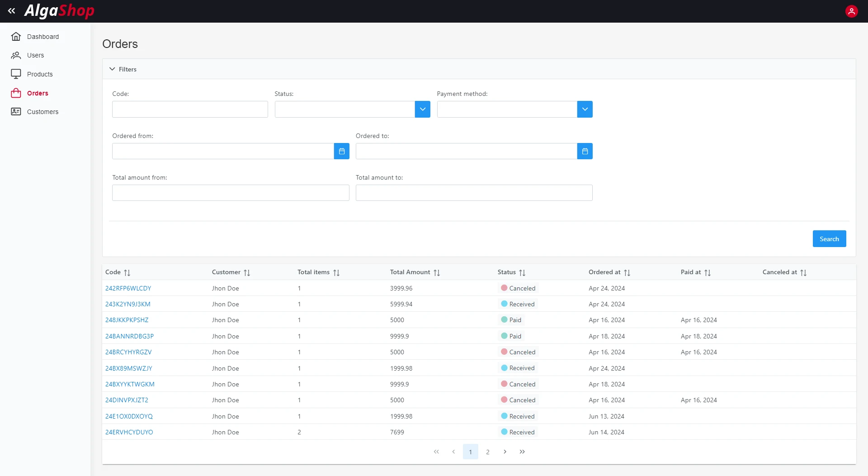Open calendar picker for Ordered to
Viewport: 868px width, 476px height.
coord(585,151)
